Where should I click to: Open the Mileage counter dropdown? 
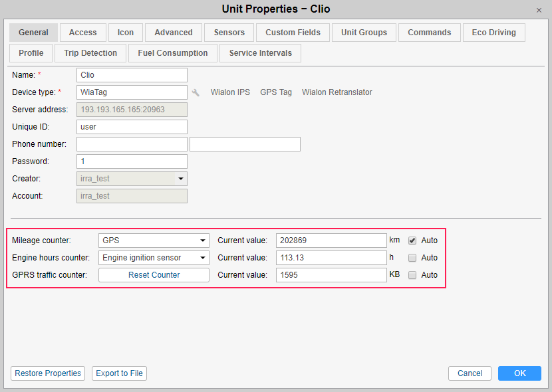(154, 240)
